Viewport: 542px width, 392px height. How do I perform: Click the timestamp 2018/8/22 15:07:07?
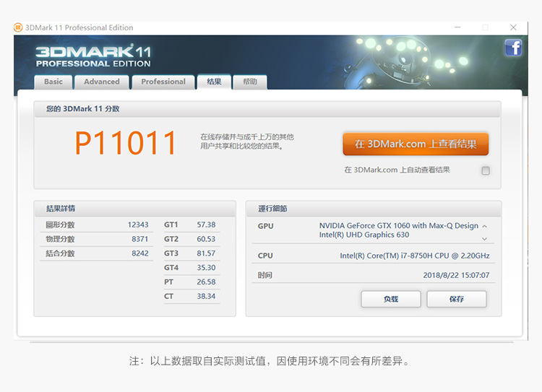point(456,275)
